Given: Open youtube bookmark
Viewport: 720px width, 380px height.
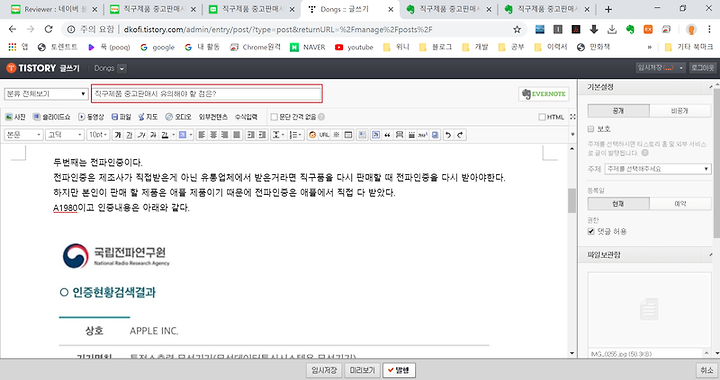Looking at the screenshot, I should click(x=354, y=47).
